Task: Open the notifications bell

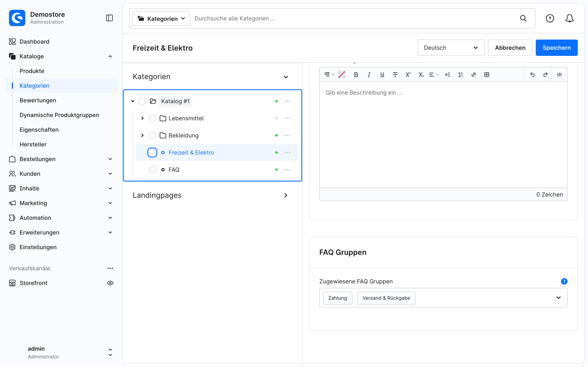Action: coord(569,18)
